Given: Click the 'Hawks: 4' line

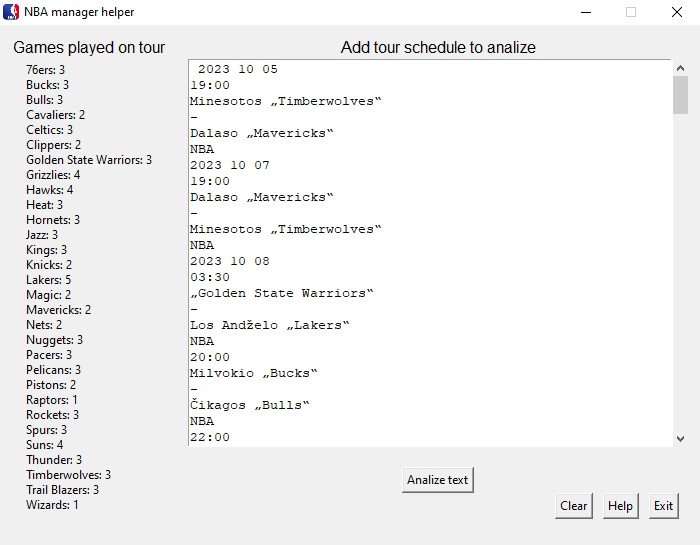Looking at the screenshot, I should pyautogui.click(x=50, y=190).
